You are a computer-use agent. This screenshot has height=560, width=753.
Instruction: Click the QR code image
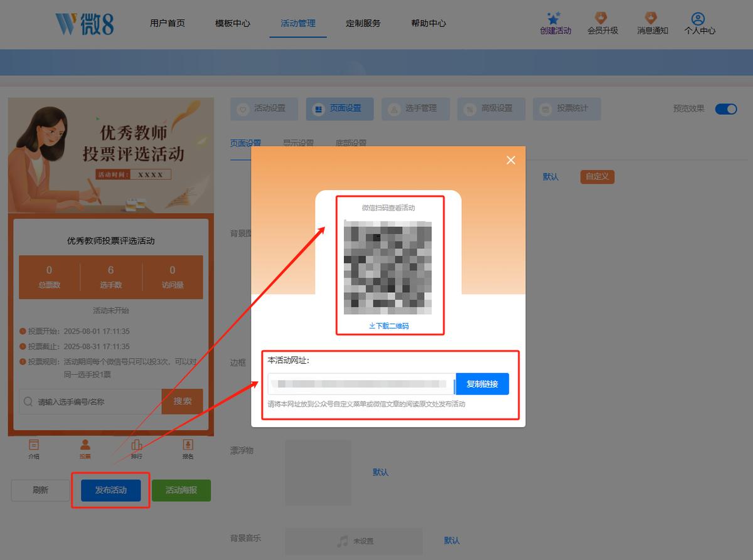point(388,267)
